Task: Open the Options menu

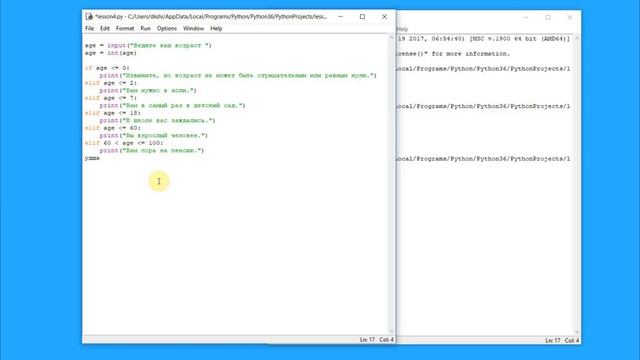Action: pos(167,29)
